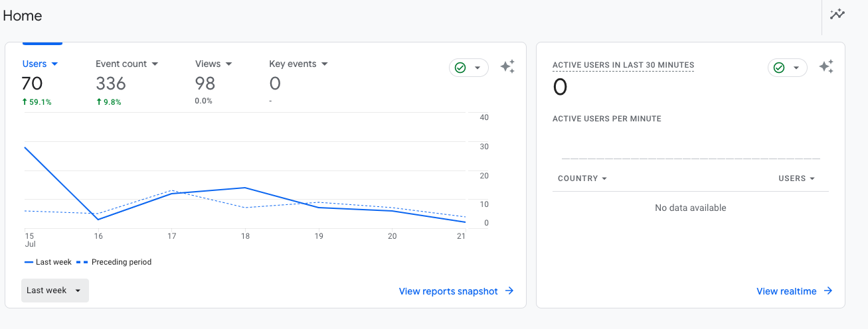Open the View reports snapshot link
The height and width of the screenshot is (329, 868).
coord(448,291)
